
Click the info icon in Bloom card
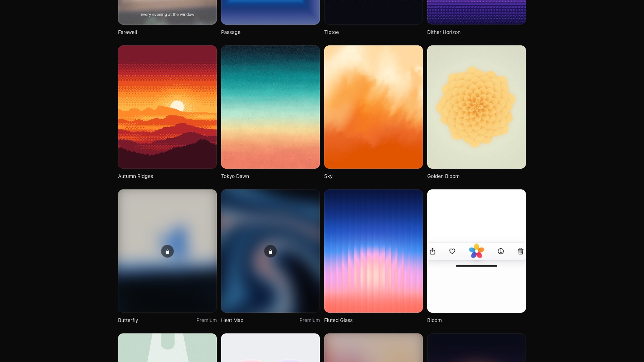click(501, 251)
